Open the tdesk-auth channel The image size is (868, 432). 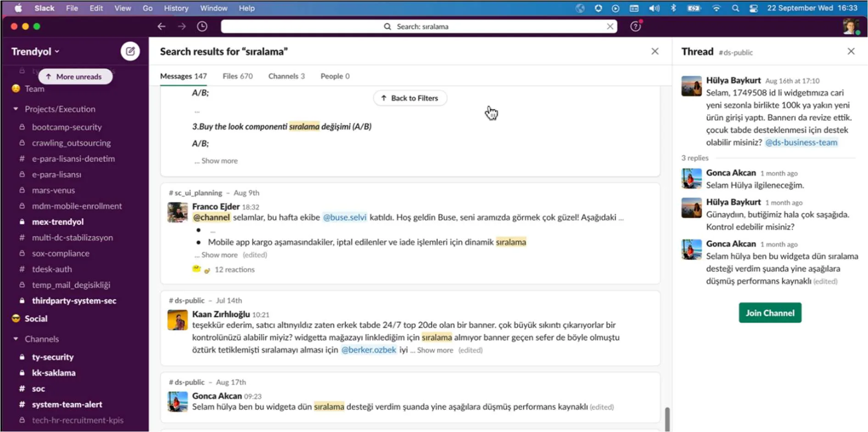point(52,269)
